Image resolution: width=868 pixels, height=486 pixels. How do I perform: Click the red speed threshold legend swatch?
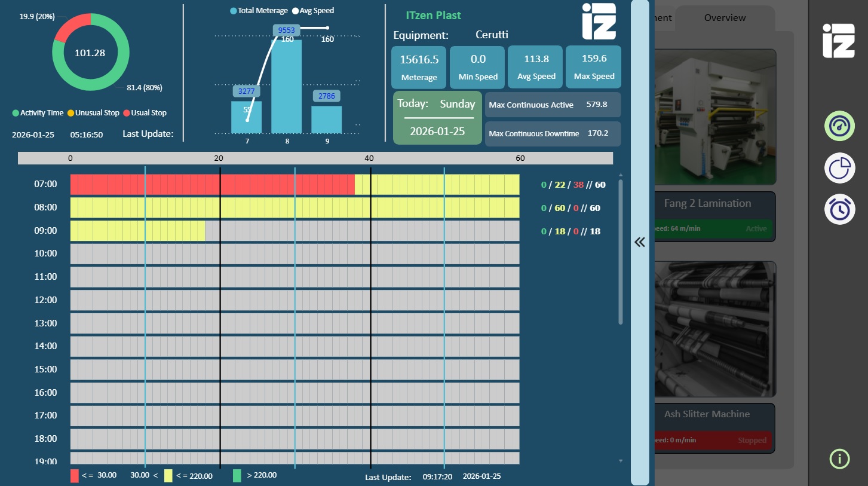[75, 476]
